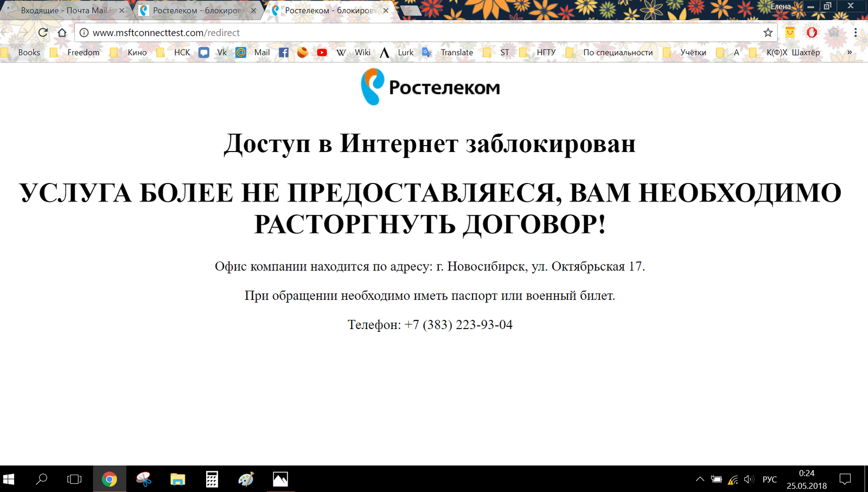This screenshot has width=868, height=492.
Task: Open the Учётки bookmark folder
Action: [x=685, y=52]
